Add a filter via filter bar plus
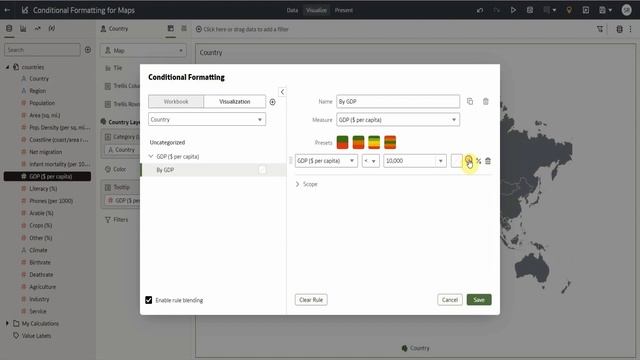This screenshot has height=360, width=640. 199,29
